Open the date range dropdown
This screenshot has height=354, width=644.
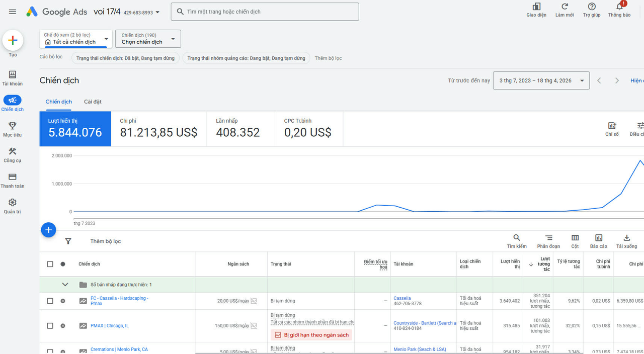pyautogui.click(x=541, y=80)
